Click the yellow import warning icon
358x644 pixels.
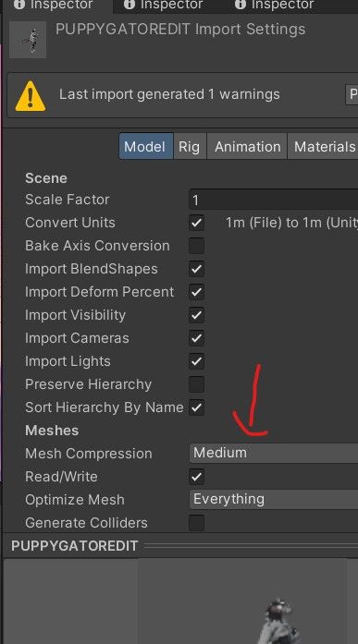click(x=31, y=96)
